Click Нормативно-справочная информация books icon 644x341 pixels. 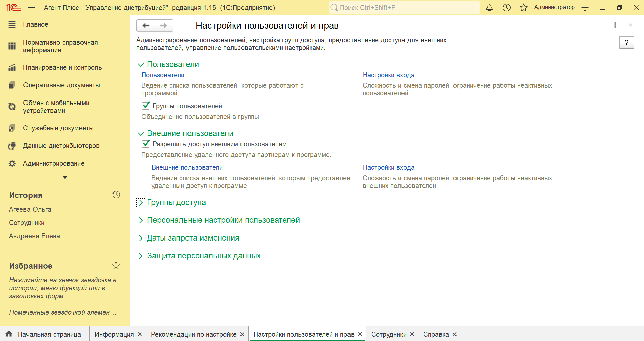(x=12, y=46)
